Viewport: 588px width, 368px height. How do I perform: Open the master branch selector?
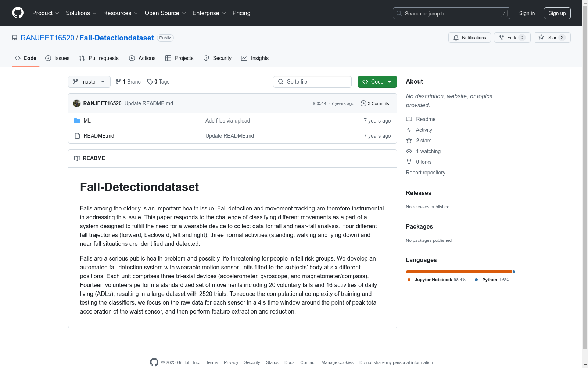click(x=89, y=82)
